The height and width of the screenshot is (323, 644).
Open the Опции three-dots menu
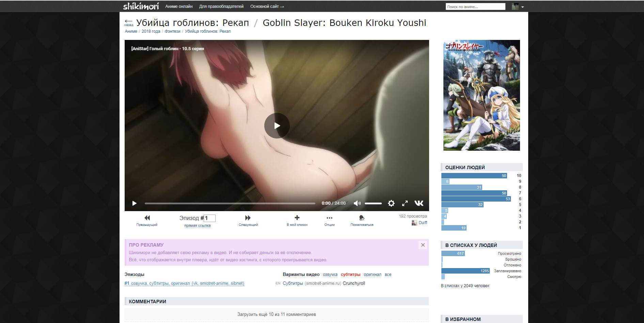pyautogui.click(x=329, y=218)
